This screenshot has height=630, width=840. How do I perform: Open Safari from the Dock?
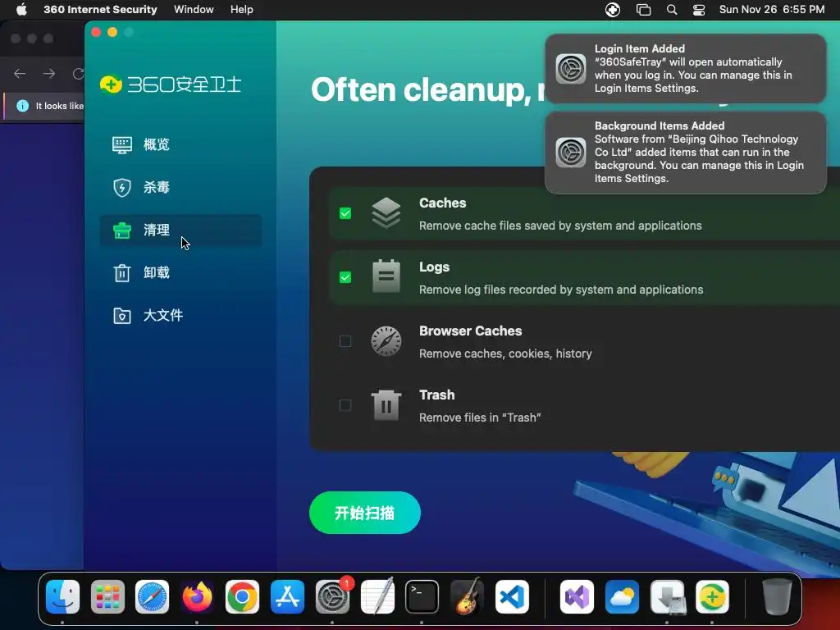click(x=152, y=597)
